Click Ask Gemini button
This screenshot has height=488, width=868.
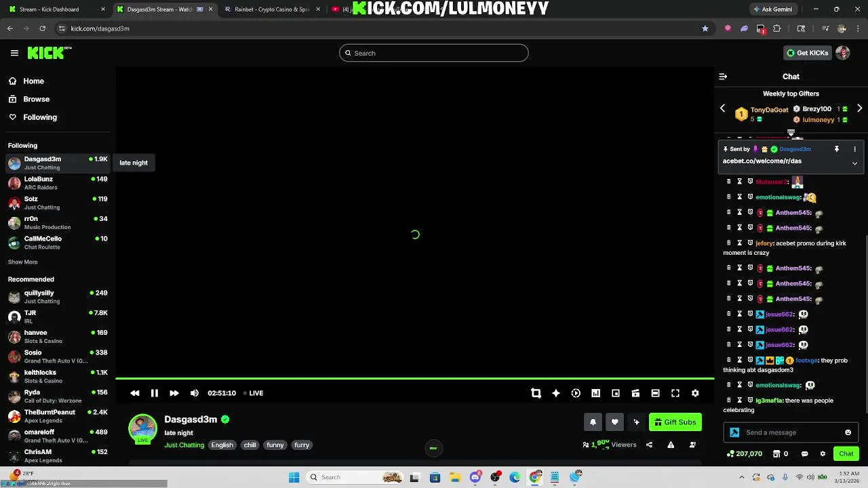point(772,9)
